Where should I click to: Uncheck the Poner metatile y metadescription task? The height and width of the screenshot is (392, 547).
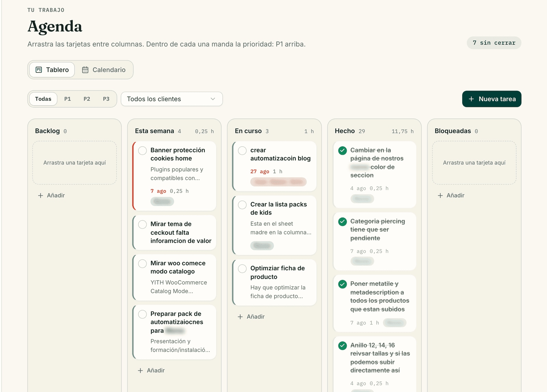343,284
